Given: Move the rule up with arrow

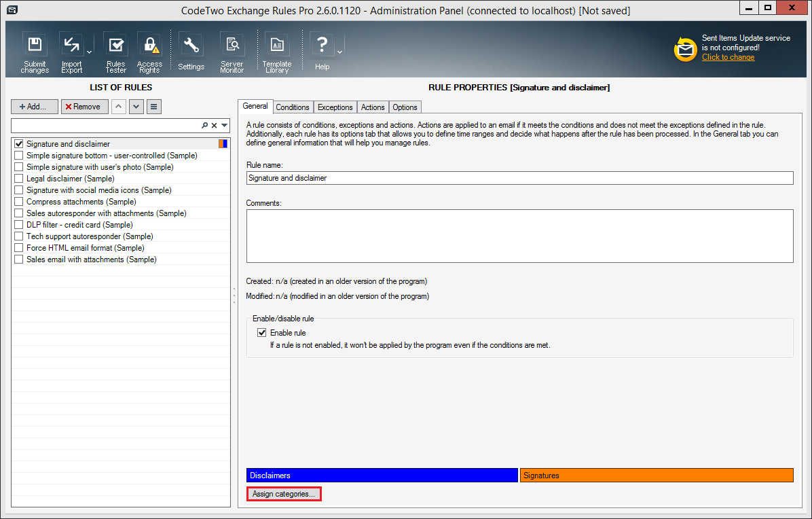Looking at the screenshot, I should (119, 106).
